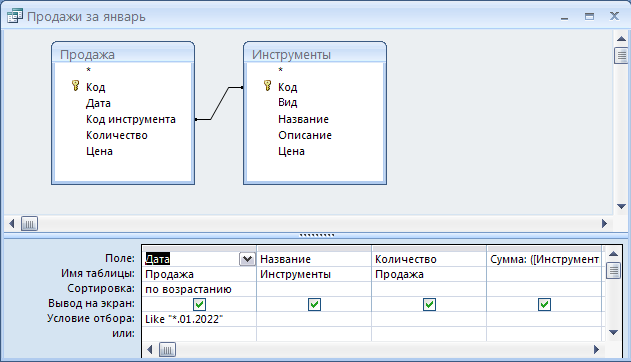The height and width of the screenshot is (362, 631).
Task: Click up arrow of table pane vertical scrollbar
Action: pyautogui.click(x=621, y=39)
